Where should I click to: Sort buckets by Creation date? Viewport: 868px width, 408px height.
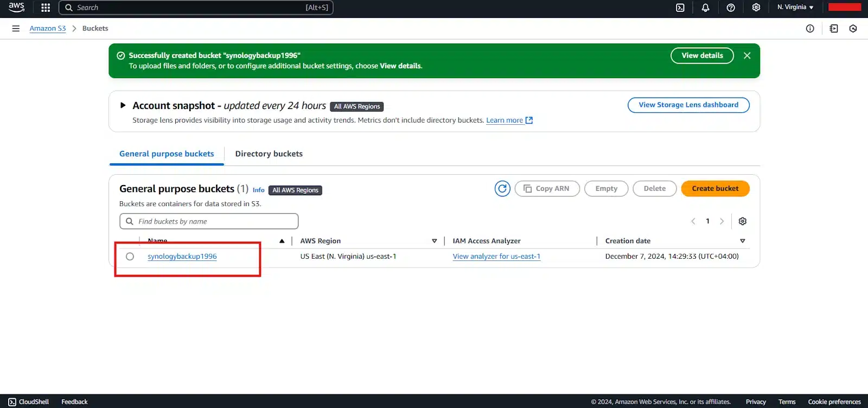(742, 241)
